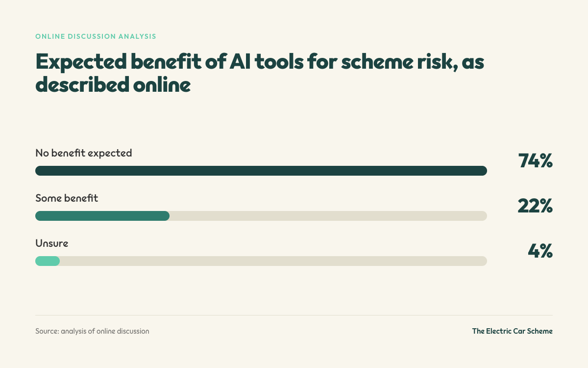Select the No benefit expected label
Image resolution: width=588 pixels, height=368 pixels.
84,153
